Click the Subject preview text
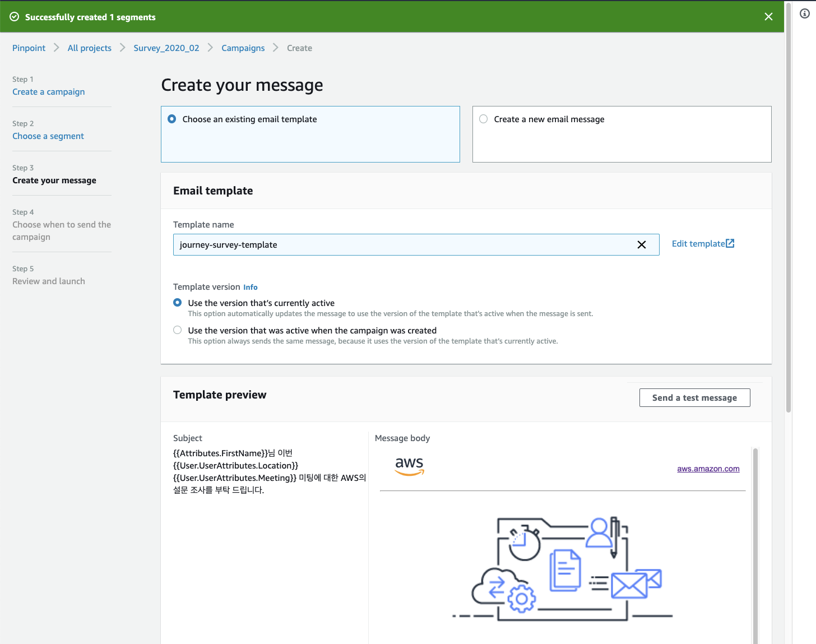The width and height of the screenshot is (816, 644). (x=270, y=471)
